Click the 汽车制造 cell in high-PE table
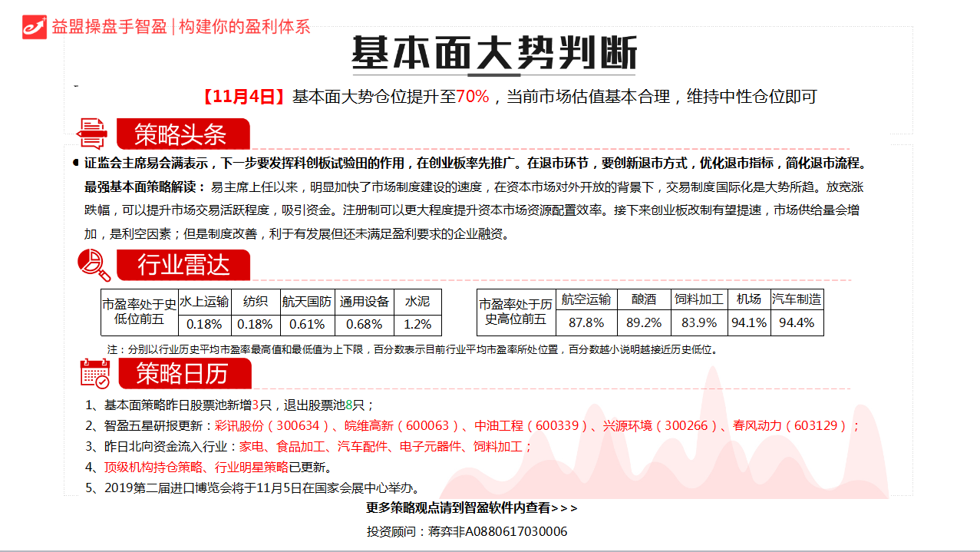Image resolution: width=980 pixels, height=552 pixels. 797,299
